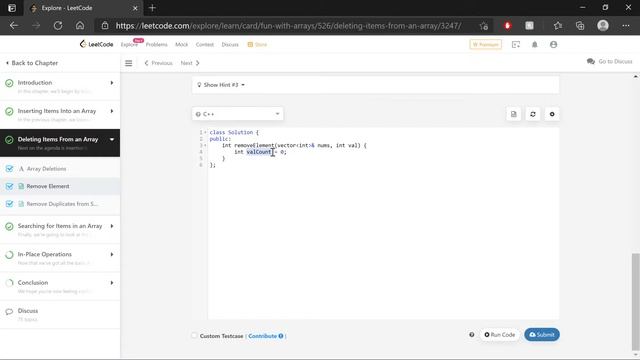Add page to favorites star icon
Image resolution: width=640 pixels, height=360 pixels.
click(x=484, y=26)
